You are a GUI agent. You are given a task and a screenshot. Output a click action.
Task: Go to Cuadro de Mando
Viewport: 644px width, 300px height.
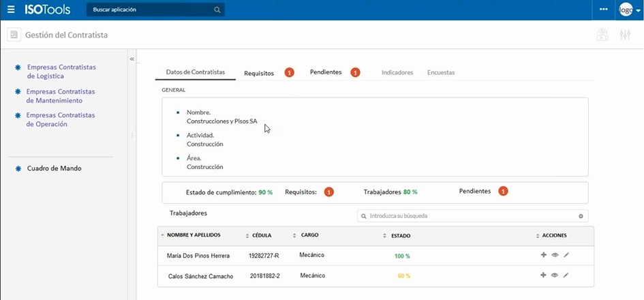click(x=54, y=168)
